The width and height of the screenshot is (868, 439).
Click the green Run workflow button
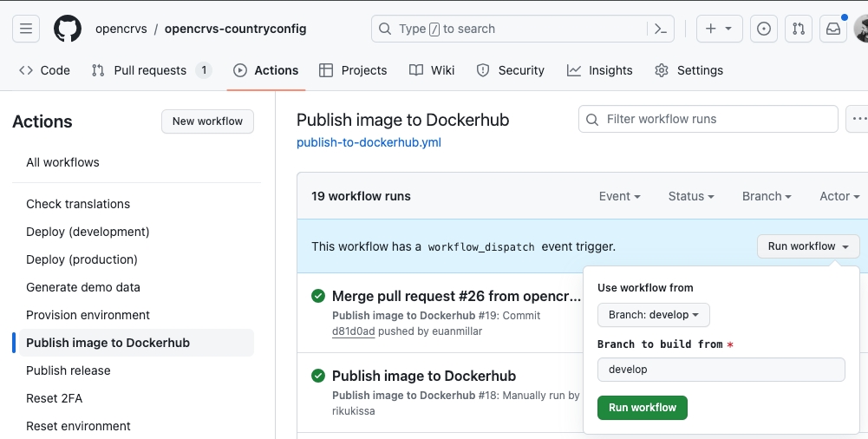tap(642, 408)
